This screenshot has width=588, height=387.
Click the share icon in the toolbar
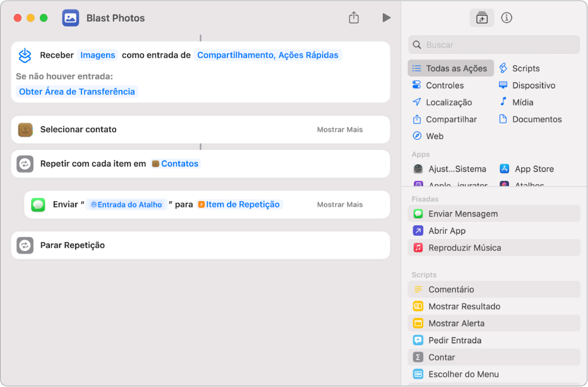[354, 18]
